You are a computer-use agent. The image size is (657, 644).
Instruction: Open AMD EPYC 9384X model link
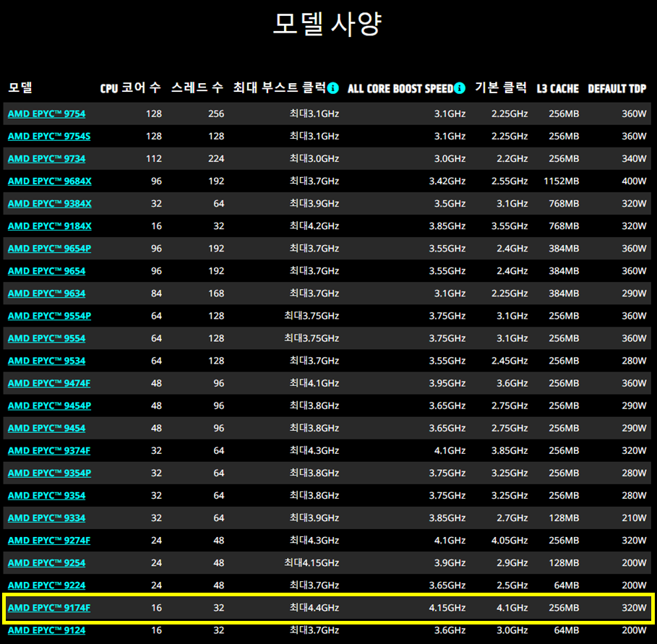coord(49,204)
